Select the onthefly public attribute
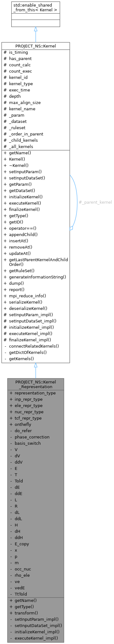Screen dimensions: 114x644 pos(23,424)
